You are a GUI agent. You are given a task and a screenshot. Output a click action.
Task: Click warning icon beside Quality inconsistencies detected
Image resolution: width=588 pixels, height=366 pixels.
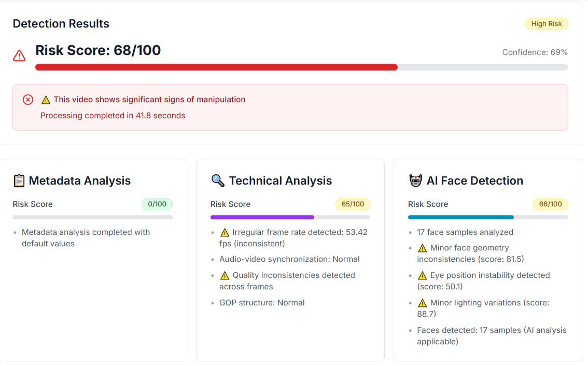click(x=225, y=276)
